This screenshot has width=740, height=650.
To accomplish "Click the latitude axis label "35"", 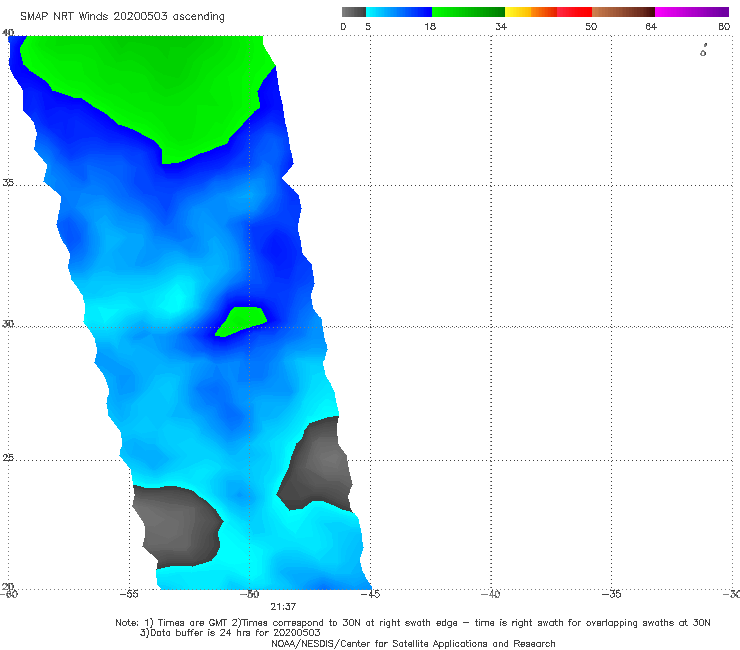I will (x=8, y=182).
